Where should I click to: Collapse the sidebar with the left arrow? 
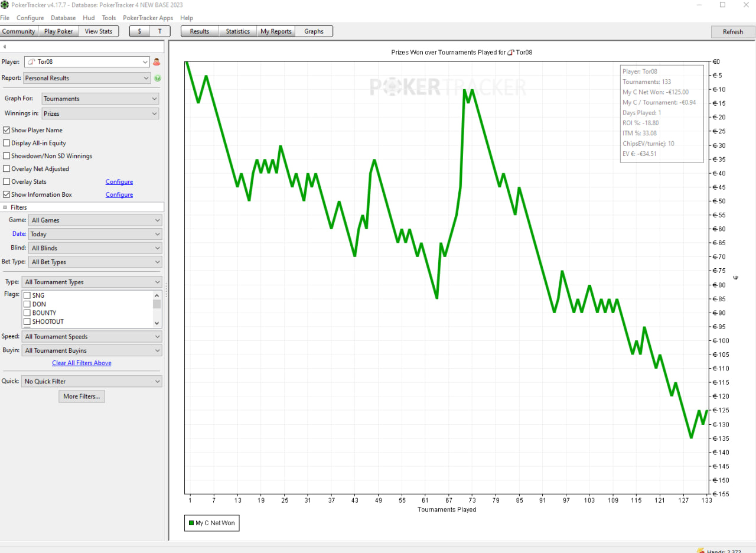point(5,47)
